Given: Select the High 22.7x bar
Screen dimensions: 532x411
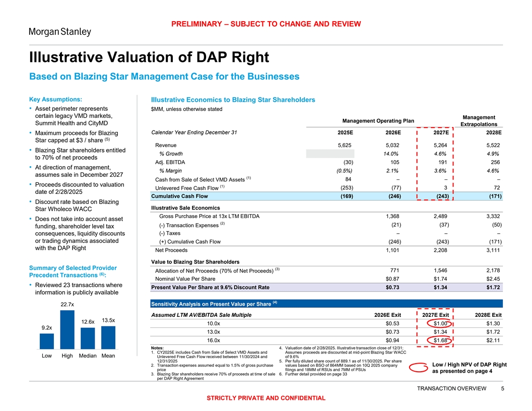Looking at the screenshot, I should pyautogui.click(x=67, y=329).
